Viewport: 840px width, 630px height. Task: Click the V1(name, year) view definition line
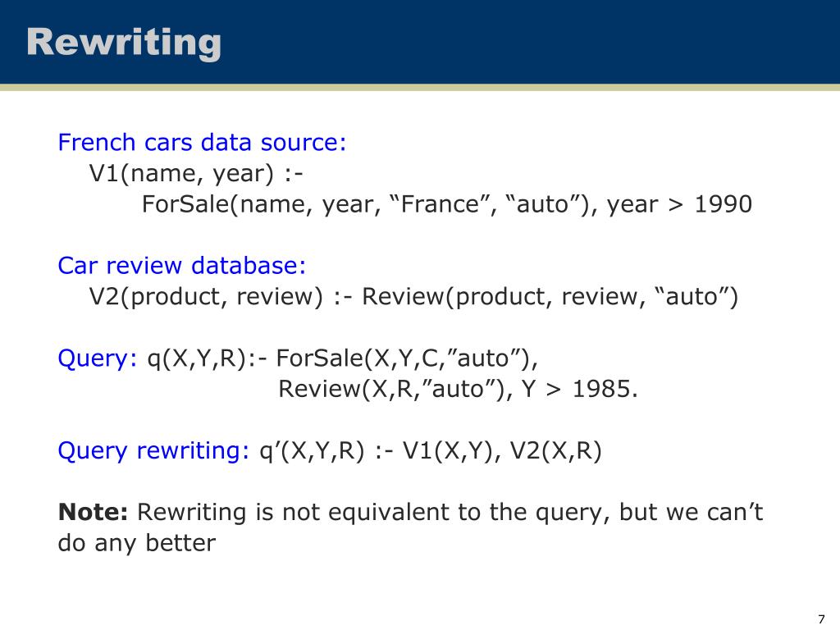tap(196, 174)
